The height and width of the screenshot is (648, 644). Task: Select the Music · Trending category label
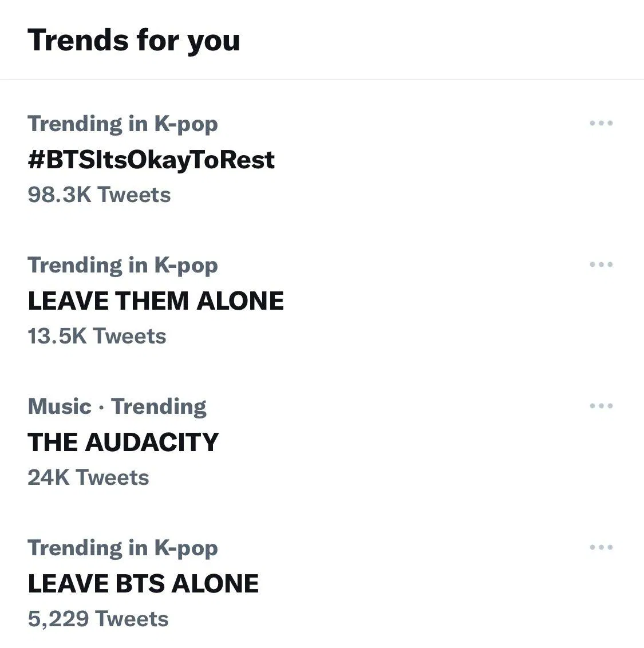point(117,406)
